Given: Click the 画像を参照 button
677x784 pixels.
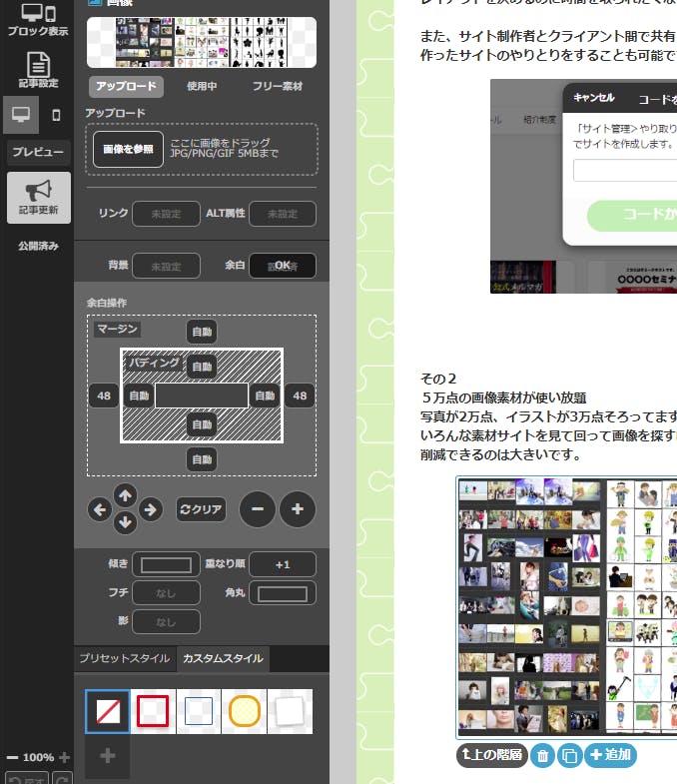Looking at the screenshot, I should coord(128,149).
